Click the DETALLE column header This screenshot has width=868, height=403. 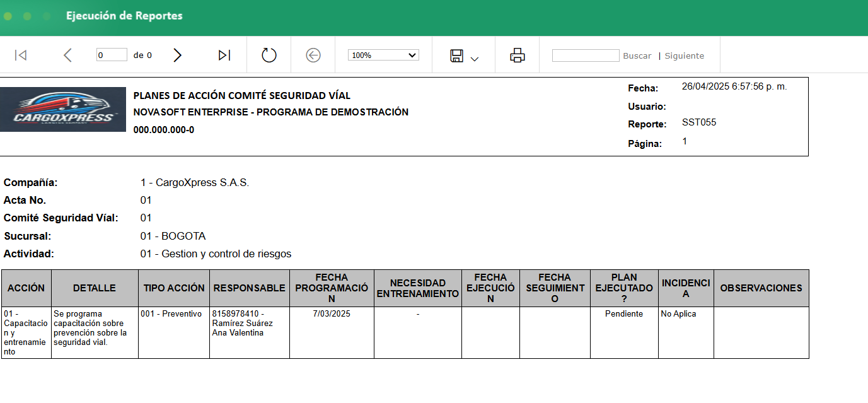point(95,288)
